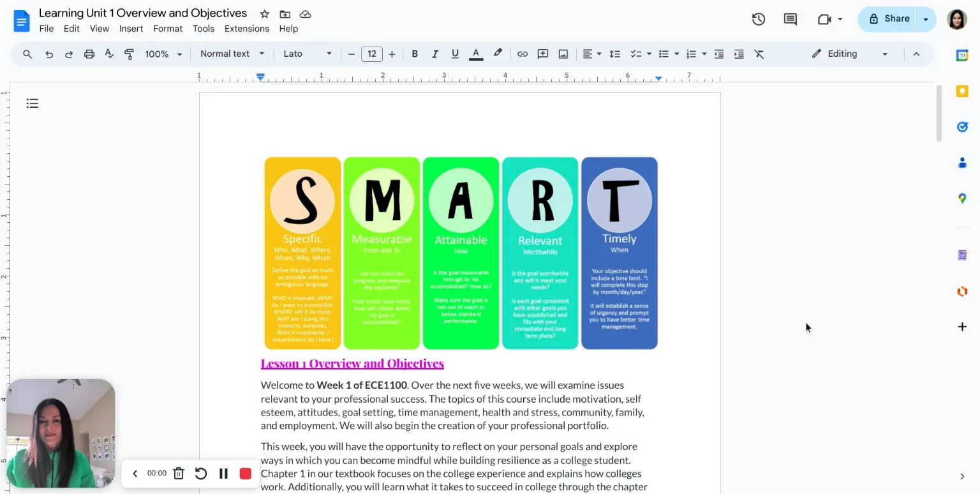Open the Format menu
The width and height of the screenshot is (980, 494).
pyautogui.click(x=168, y=29)
